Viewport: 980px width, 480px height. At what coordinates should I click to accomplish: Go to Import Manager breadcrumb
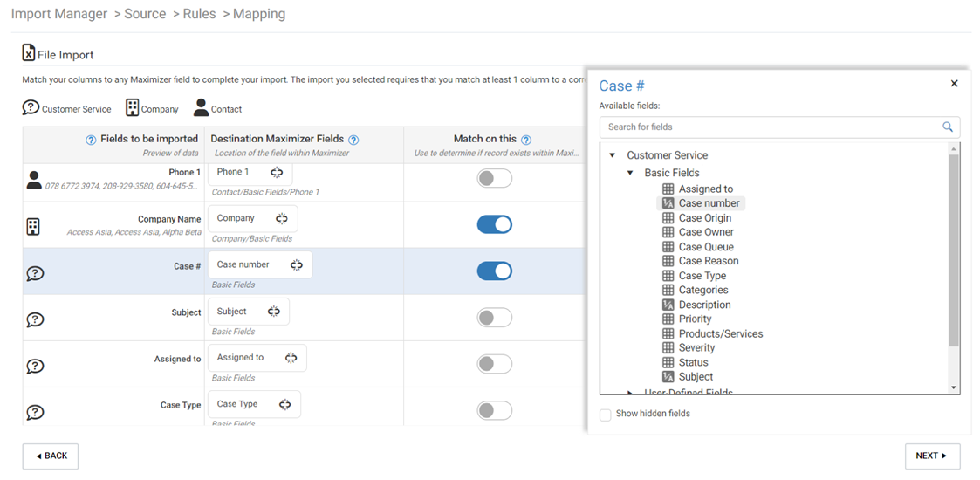click(59, 14)
